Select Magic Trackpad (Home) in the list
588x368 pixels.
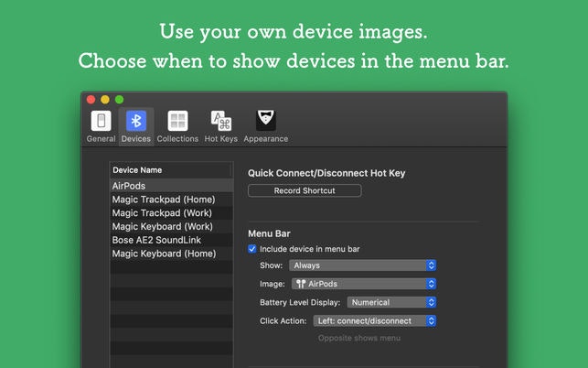[x=171, y=200]
